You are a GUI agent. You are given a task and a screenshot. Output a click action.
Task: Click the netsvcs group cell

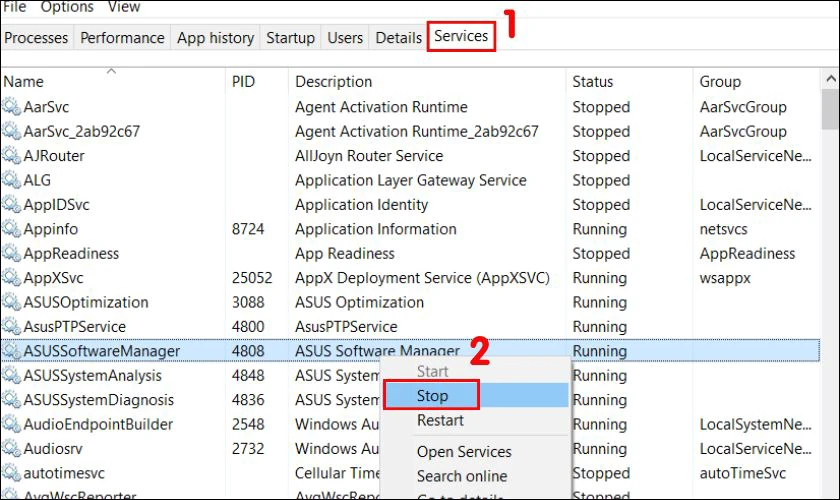click(x=723, y=229)
